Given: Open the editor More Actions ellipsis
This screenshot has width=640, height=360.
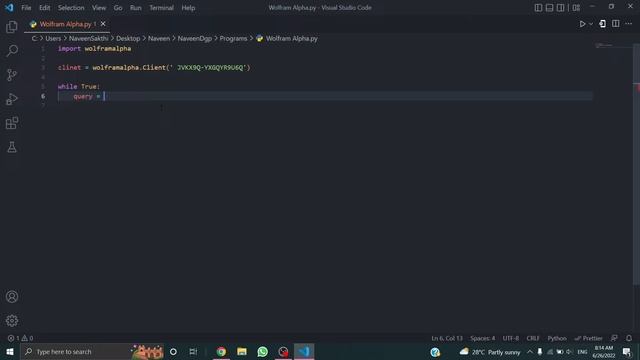Looking at the screenshot, I should coord(629,24).
